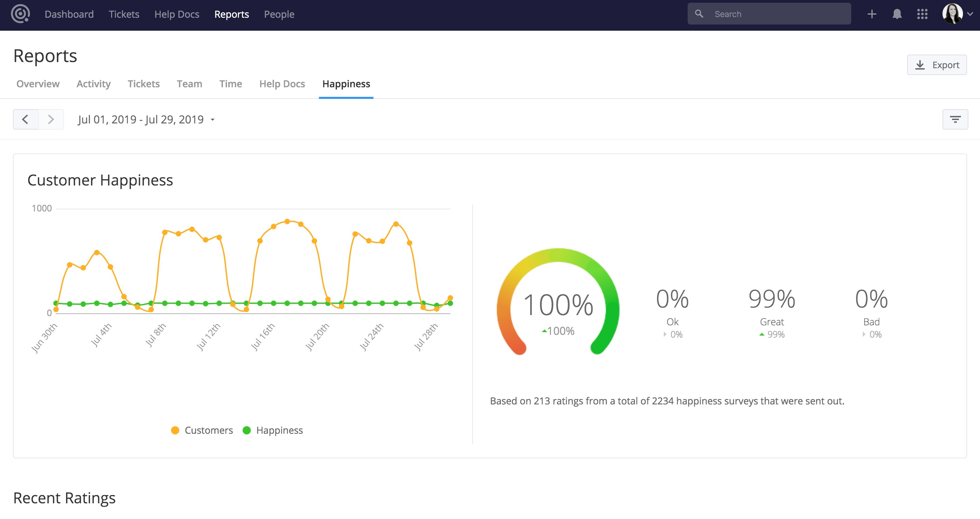980x519 pixels.
Task: Click the plus add-new icon
Action: click(x=872, y=14)
